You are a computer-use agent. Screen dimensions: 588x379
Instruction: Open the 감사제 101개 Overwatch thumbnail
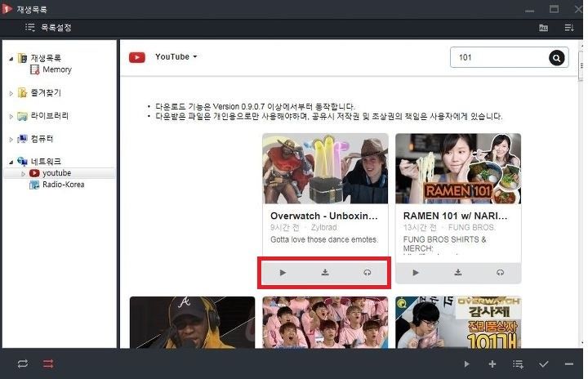click(x=458, y=323)
